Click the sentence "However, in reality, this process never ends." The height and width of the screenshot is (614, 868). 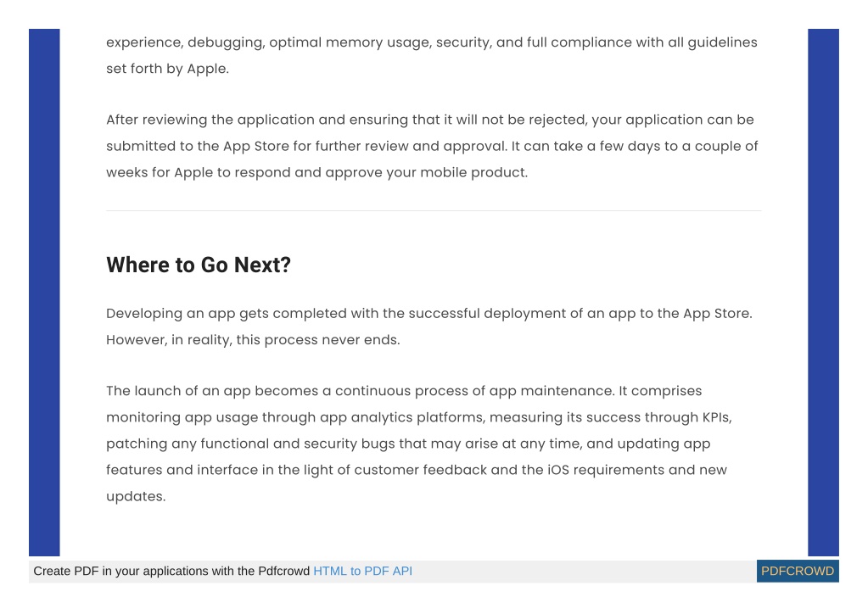tap(253, 339)
